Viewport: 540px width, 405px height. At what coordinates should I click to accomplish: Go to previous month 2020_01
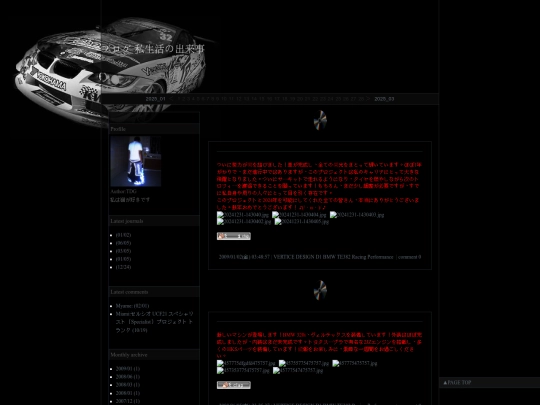[x=155, y=99]
